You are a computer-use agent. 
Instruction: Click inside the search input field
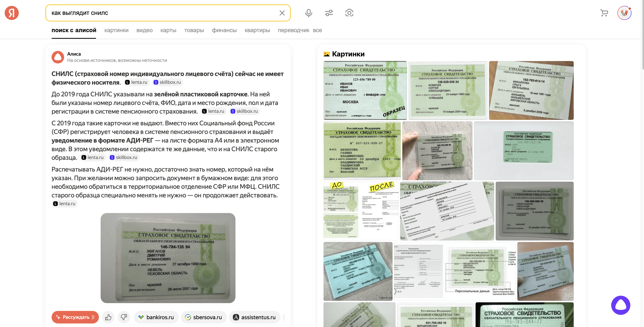(161, 13)
